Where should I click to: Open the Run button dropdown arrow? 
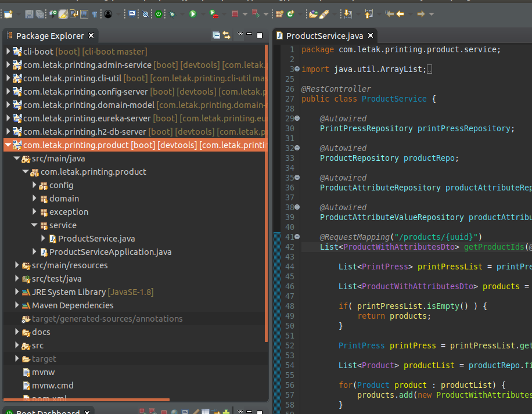[203, 13]
